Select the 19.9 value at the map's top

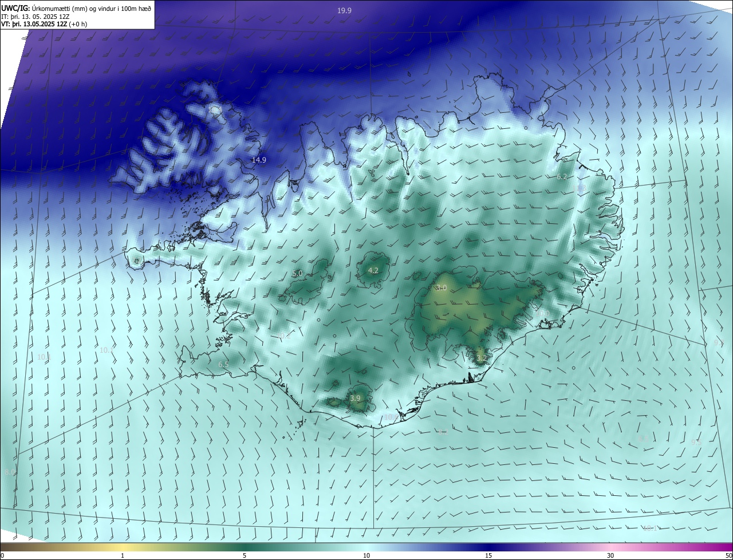click(x=344, y=11)
